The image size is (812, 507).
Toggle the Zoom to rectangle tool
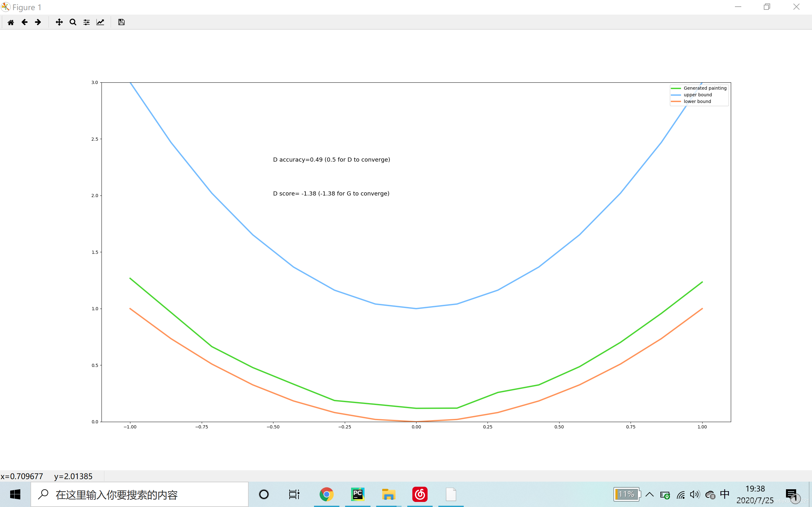[x=73, y=22]
